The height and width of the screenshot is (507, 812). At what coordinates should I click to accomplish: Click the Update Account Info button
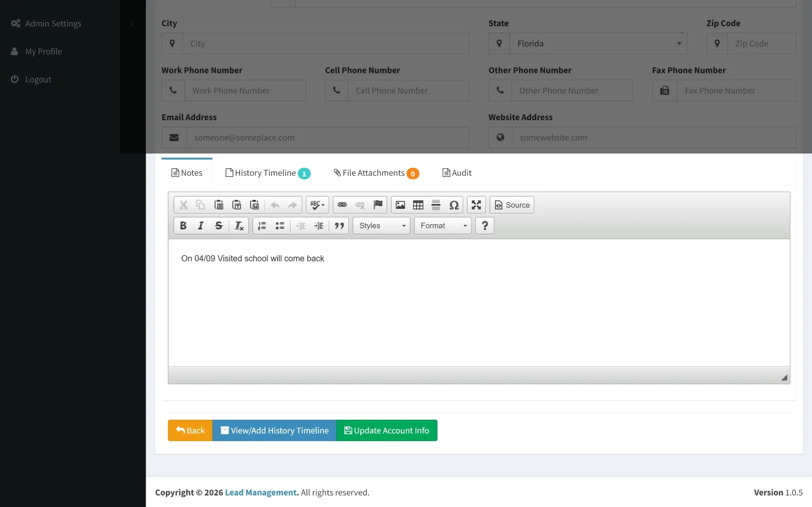pyautogui.click(x=387, y=430)
